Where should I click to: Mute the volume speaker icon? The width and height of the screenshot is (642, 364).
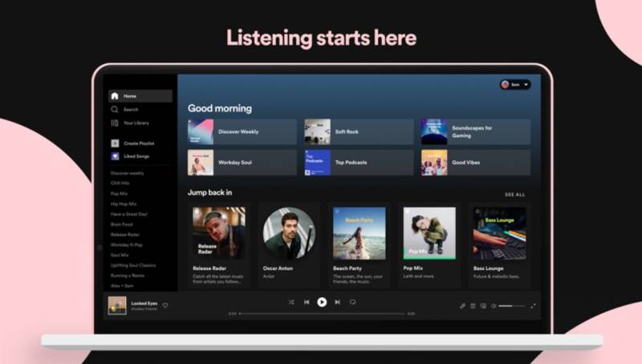(494, 305)
